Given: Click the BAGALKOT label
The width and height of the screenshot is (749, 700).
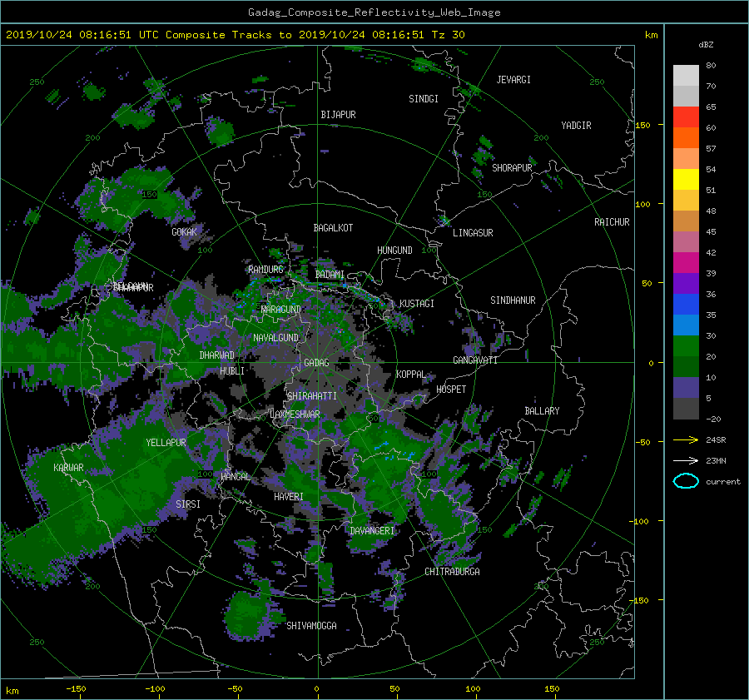Looking at the screenshot, I should coord(333,228).
